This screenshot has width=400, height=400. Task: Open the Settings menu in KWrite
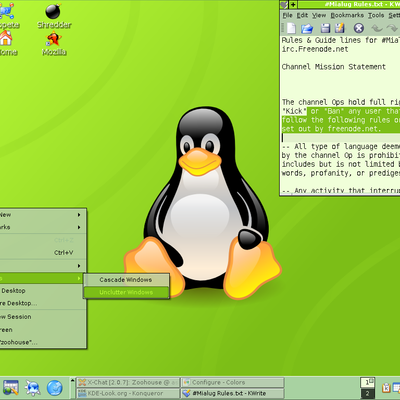click(394, 15)
